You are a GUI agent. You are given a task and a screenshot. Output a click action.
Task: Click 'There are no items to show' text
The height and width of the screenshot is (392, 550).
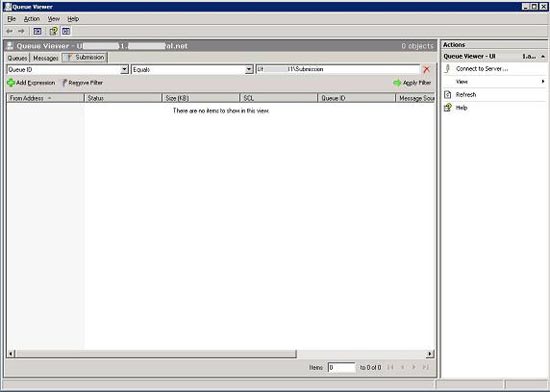point(221,111)
